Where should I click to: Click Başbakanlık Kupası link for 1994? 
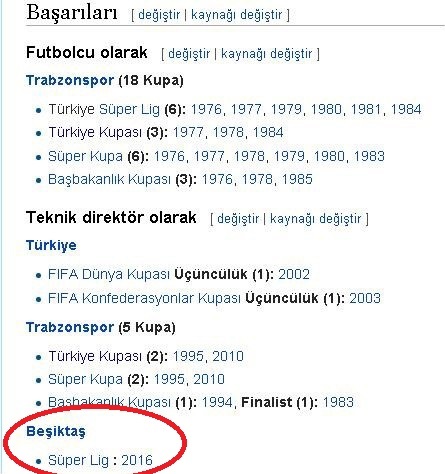[109, 402]
